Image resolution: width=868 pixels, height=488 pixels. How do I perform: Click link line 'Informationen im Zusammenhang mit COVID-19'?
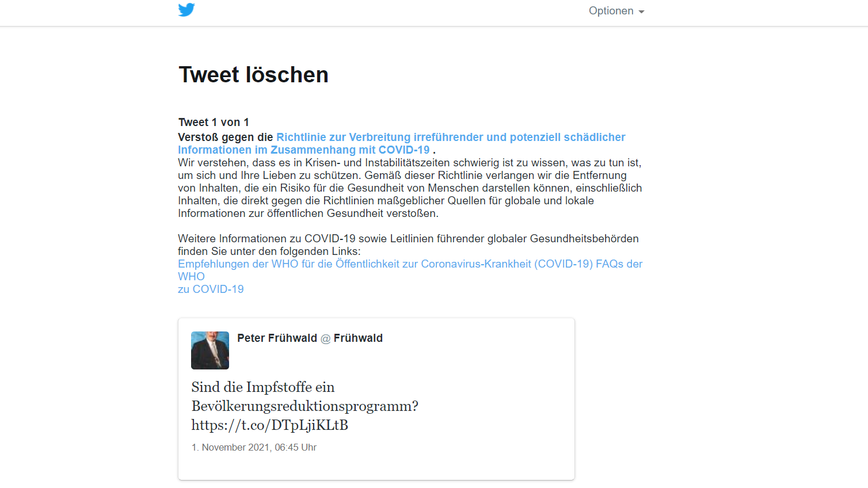(x=304, y=150)
